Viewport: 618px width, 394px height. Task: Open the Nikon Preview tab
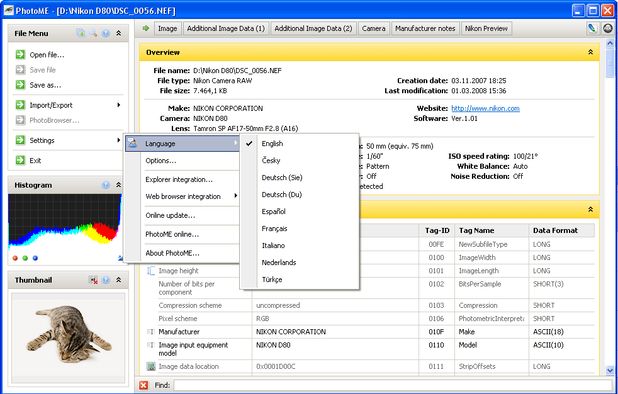(x=486, y=28)
